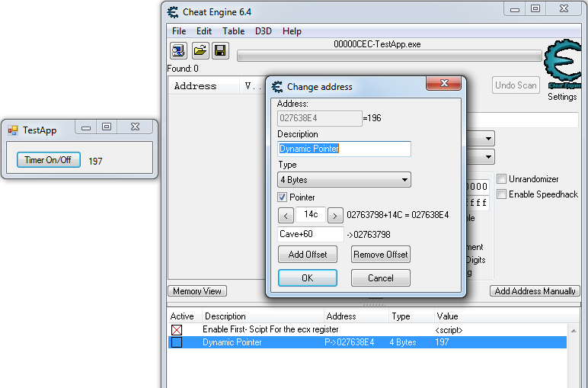Disable the 'Enable First' script active box
This screenshot has height=388, width=588.
pos(177,330)
